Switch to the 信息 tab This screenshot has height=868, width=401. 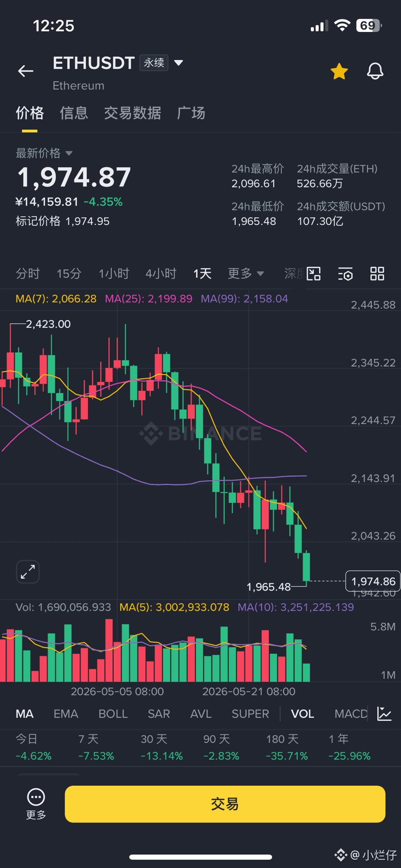pyautogui.click(x=74, y=113)
